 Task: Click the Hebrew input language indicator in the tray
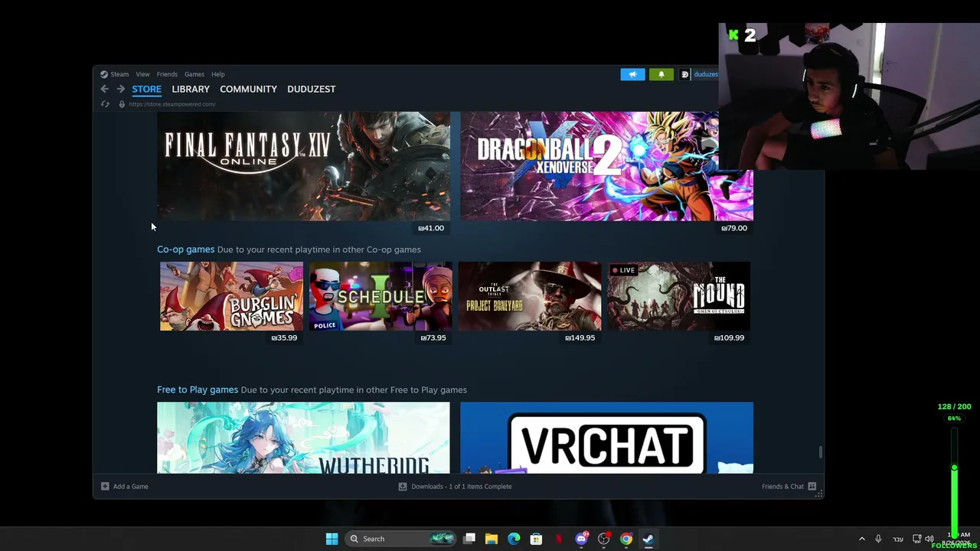898,539
